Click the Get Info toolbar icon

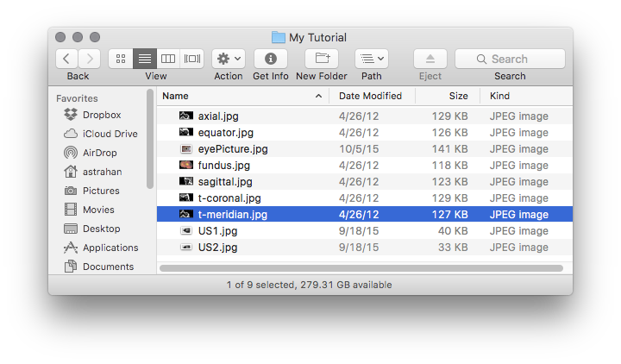pyautogui.click(x=271, y=59)
